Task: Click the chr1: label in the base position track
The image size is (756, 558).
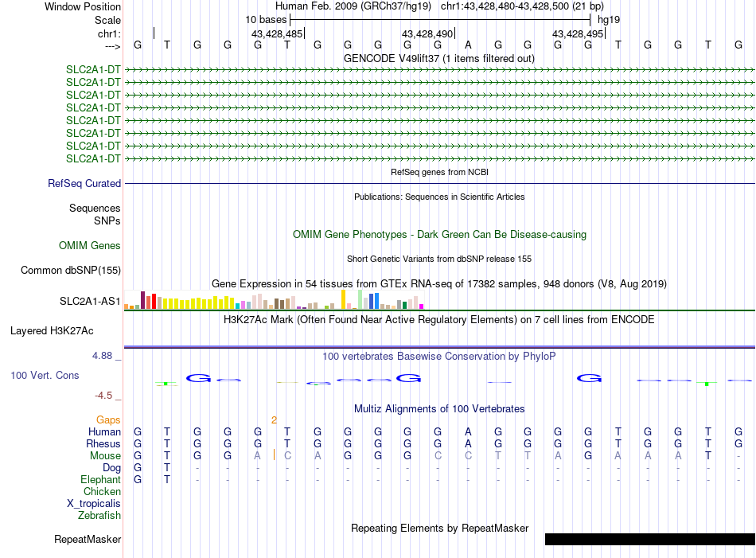Action: click(x=109, y=33)
